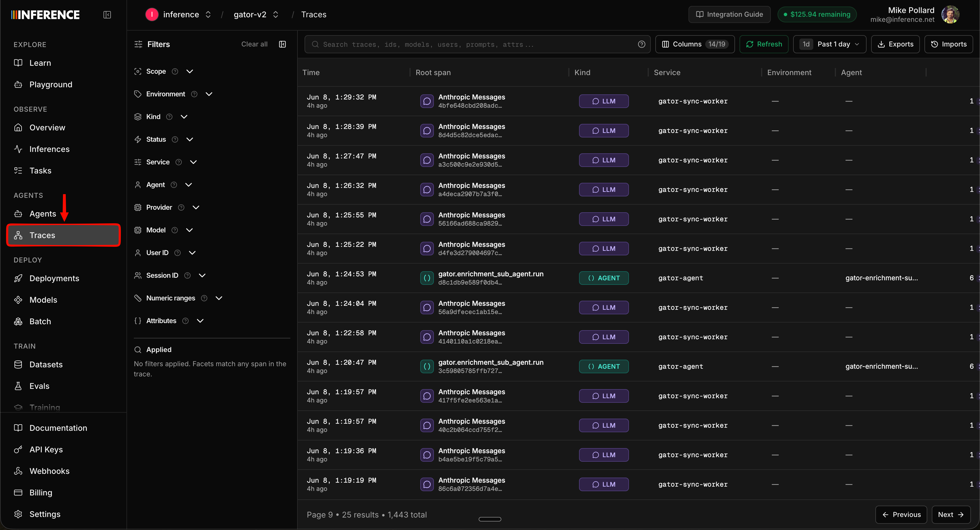This screenshot has height=530, width=980.
Task: Click the Provider filter help icon
Action: [x=181, y=207]
